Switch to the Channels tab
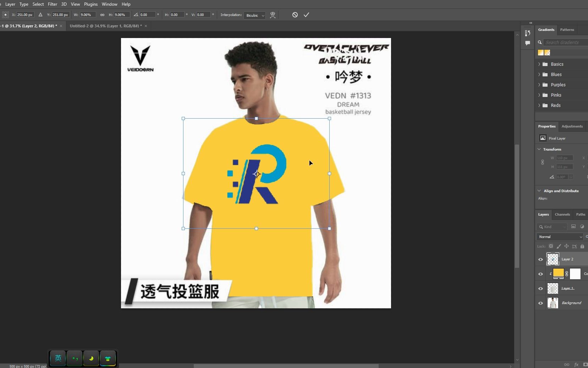This screenshot has width=588, height=368. point(562,214)
